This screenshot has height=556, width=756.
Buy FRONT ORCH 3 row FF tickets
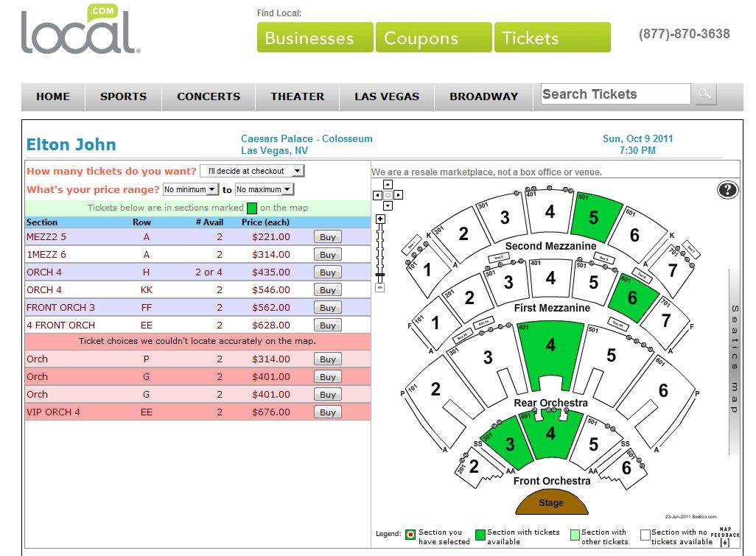click(328, 307)
